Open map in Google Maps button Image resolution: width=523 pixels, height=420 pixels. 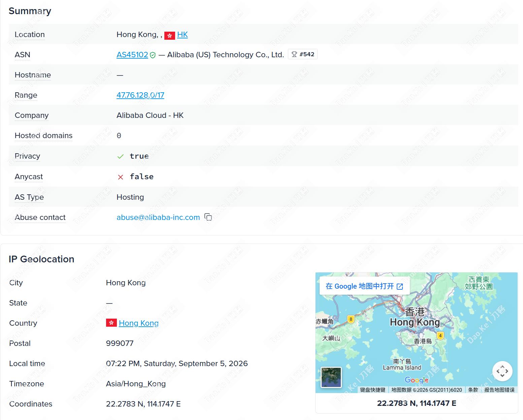point(365,286)
